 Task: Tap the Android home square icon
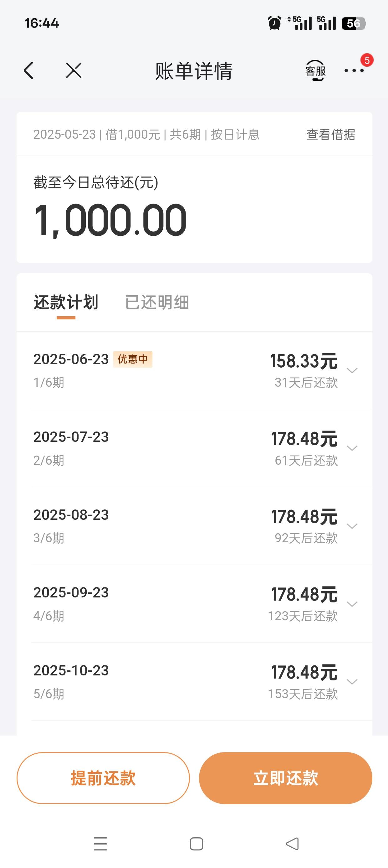tap(197, 844)
